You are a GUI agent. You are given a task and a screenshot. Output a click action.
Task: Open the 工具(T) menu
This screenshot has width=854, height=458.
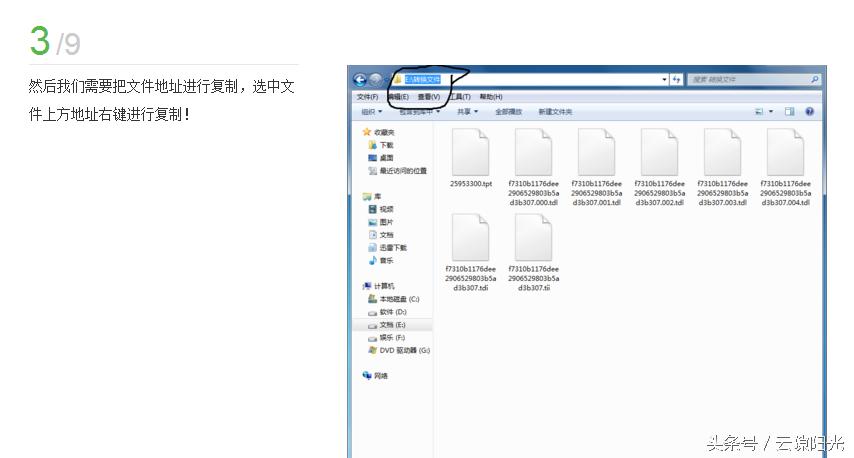tap(460, 96)
